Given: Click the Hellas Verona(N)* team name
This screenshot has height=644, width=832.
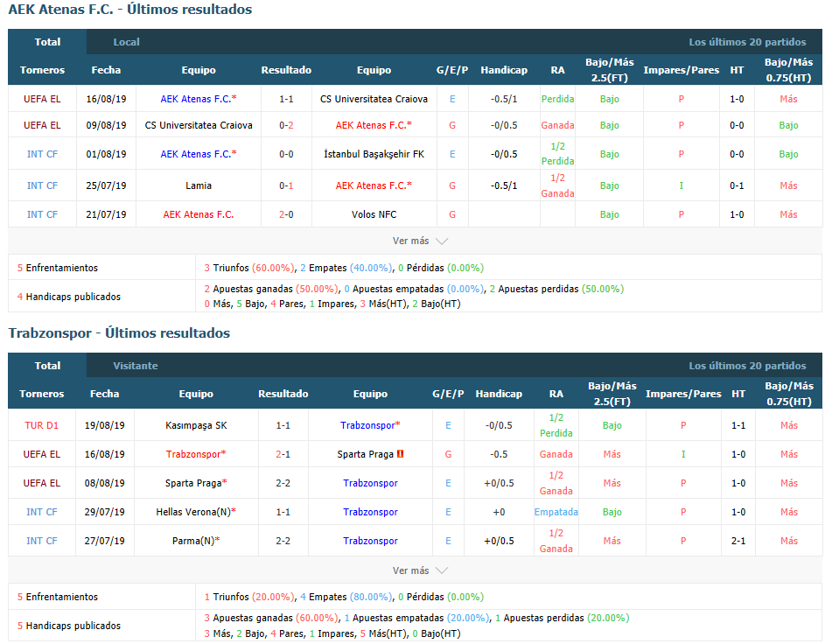Looking at the screenshot, I should 196,512.
